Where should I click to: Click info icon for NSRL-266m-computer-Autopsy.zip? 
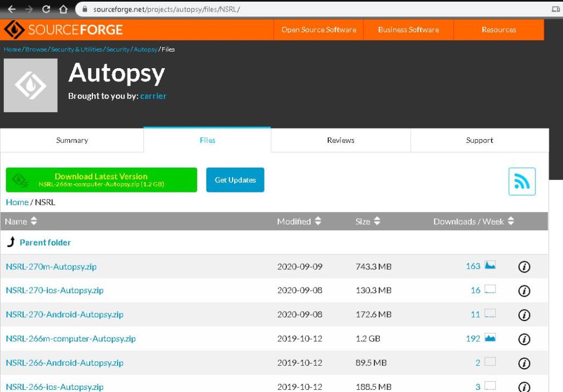[524, 339]
